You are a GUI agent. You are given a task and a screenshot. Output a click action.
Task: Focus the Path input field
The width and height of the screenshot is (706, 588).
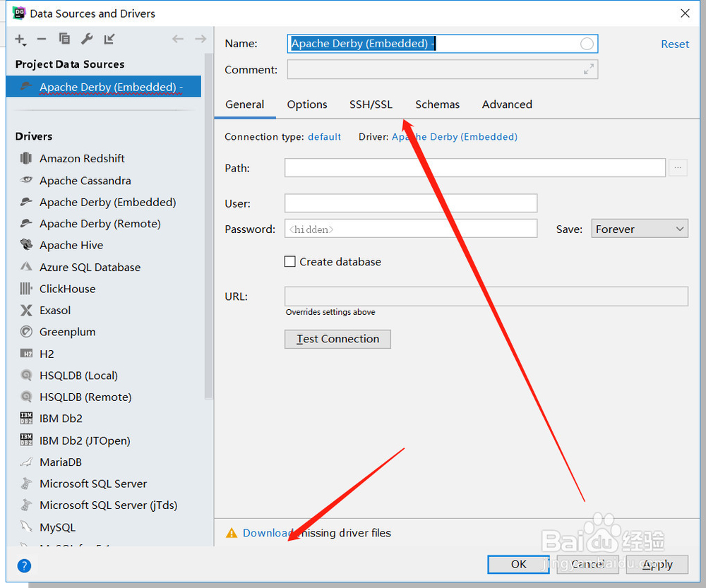click(x=474, y=167)
